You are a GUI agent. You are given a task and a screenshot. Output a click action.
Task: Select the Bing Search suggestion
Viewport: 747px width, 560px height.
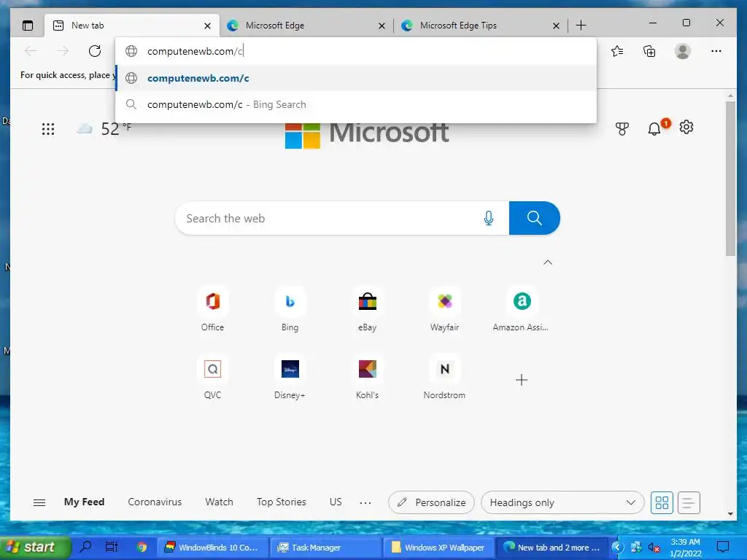tap(356, 104)
